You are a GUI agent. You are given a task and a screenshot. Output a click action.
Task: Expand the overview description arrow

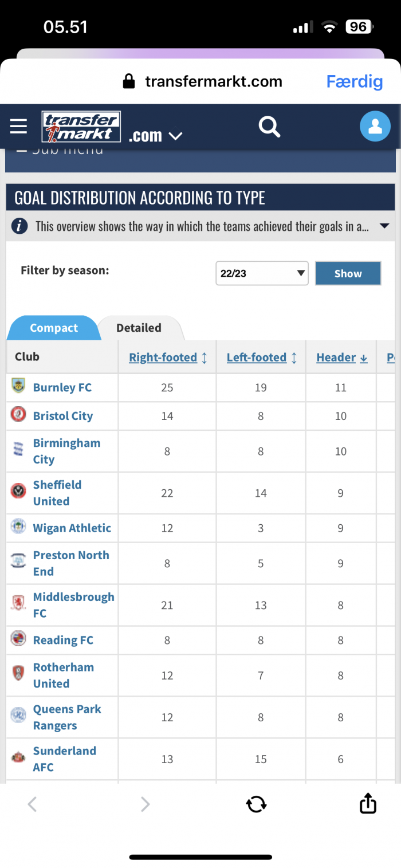[x=384, y=226]
